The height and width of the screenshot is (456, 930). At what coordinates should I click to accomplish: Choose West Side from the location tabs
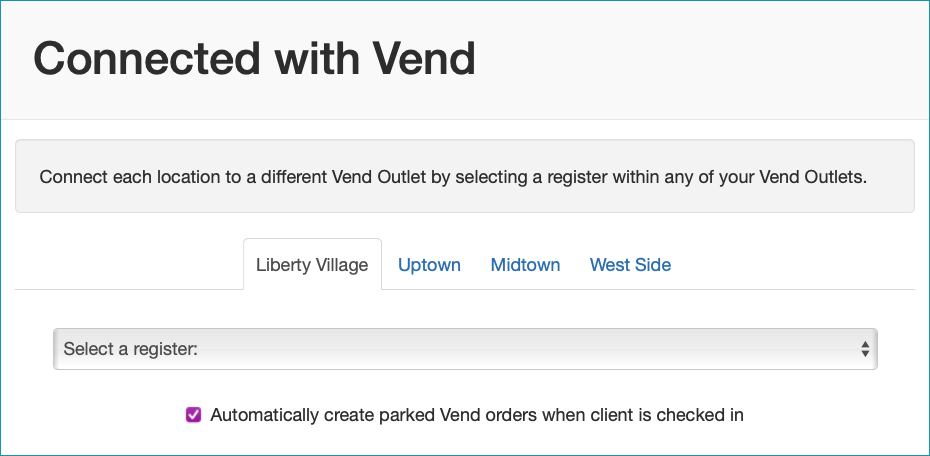(630, 265)
